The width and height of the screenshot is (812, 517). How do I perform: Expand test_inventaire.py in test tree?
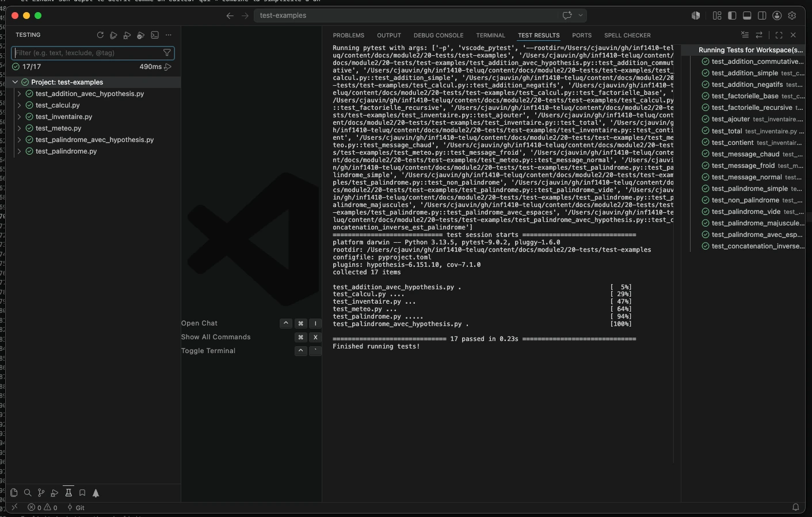(x=20, y=117)
